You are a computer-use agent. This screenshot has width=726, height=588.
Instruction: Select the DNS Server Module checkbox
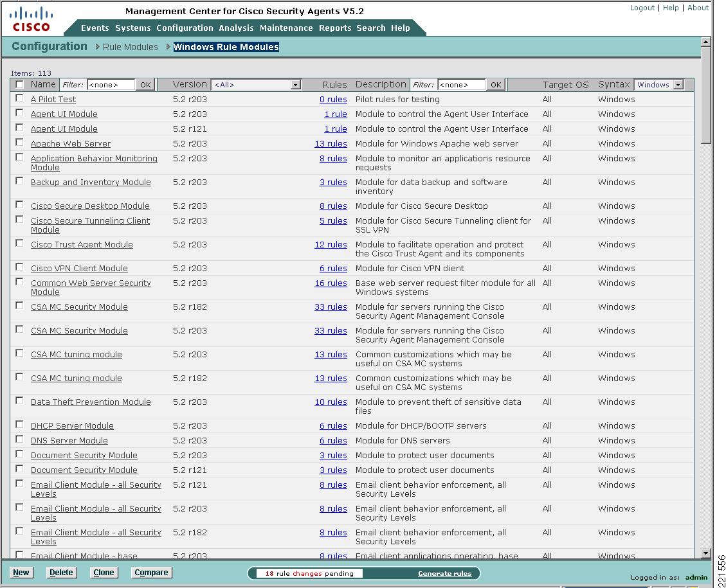pos(19,440)
